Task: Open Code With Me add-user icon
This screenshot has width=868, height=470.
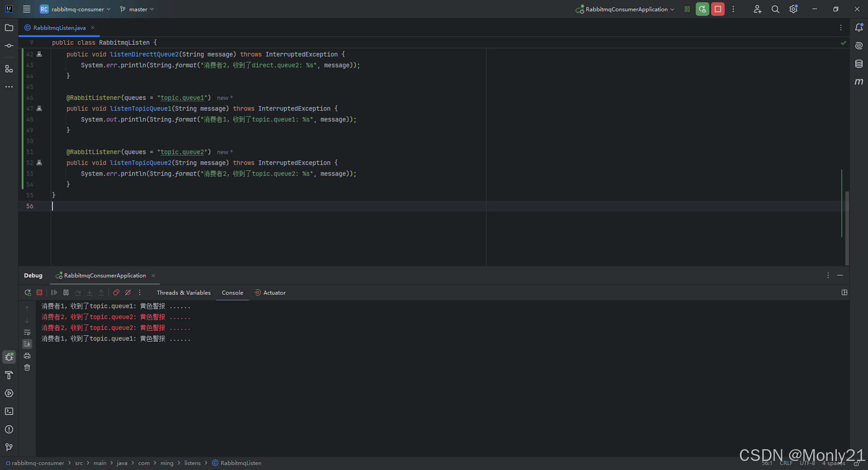Action: point(758,9)
